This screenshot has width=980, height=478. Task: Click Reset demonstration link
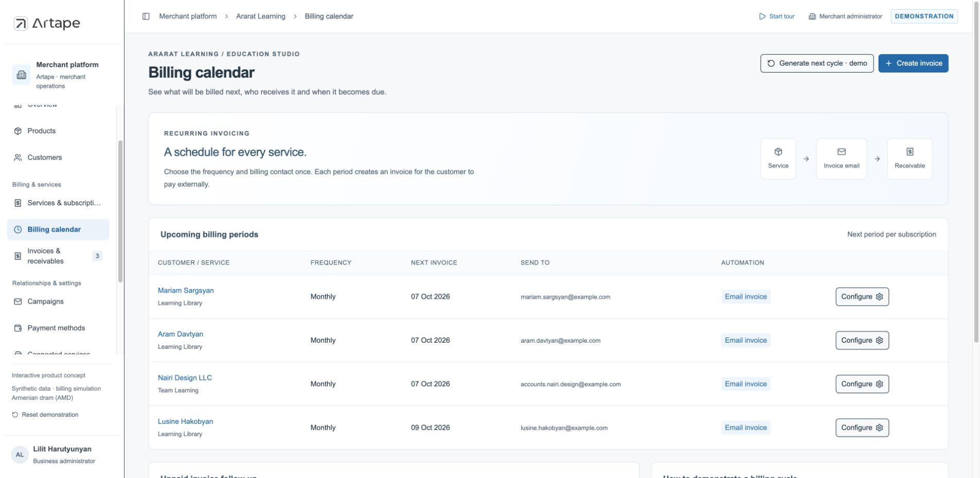[x=45, y=415]
